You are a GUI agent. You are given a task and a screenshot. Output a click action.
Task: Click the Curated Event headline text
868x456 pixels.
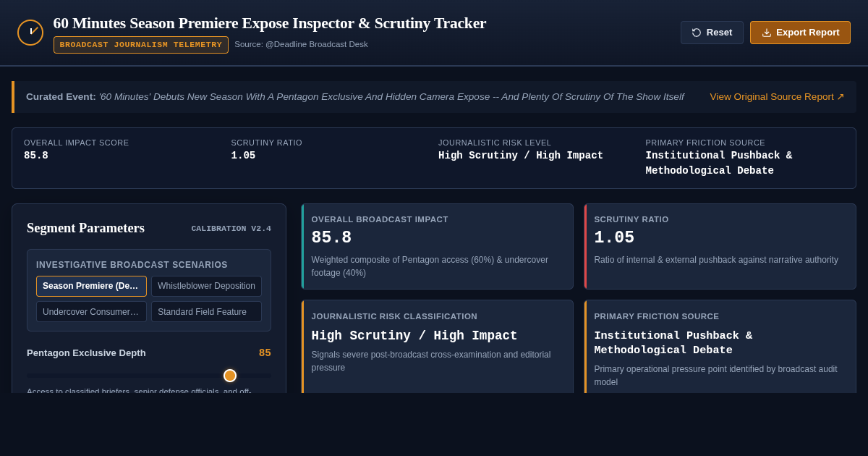click(391, 97)
